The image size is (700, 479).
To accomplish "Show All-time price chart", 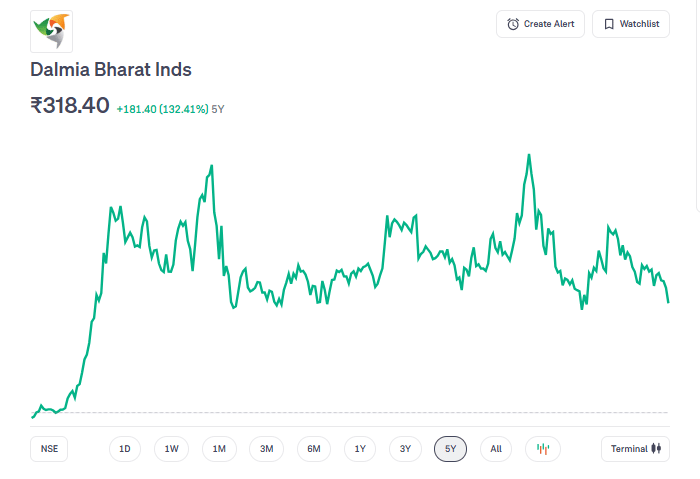I will pos(496,449).
